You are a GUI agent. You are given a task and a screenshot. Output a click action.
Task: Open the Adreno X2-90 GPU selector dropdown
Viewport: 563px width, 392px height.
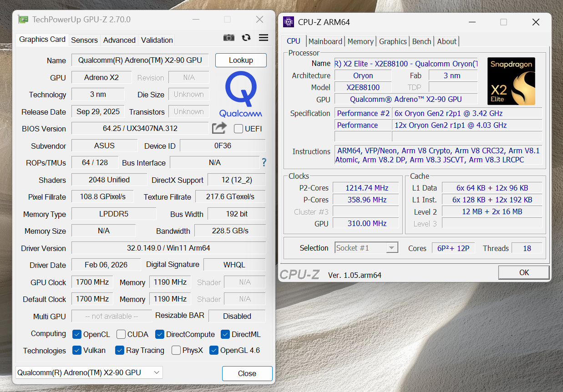pyautogui.click(x=89, y=372)
